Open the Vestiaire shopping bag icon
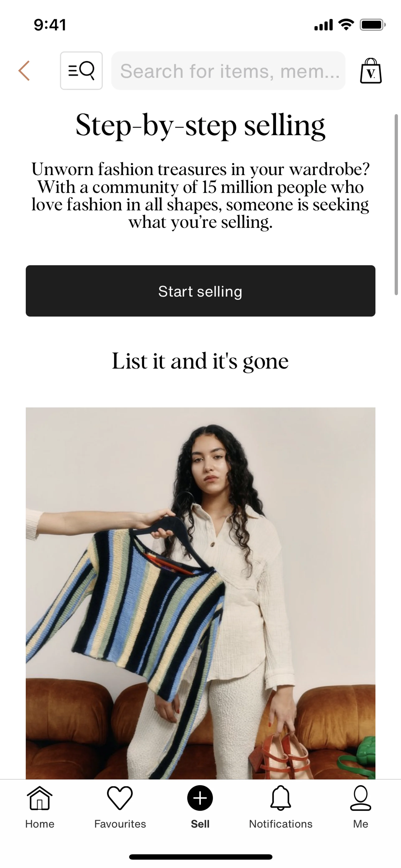The height and width of the screenshot is (868, 401). pyautogui.click(x=371, y=71)
